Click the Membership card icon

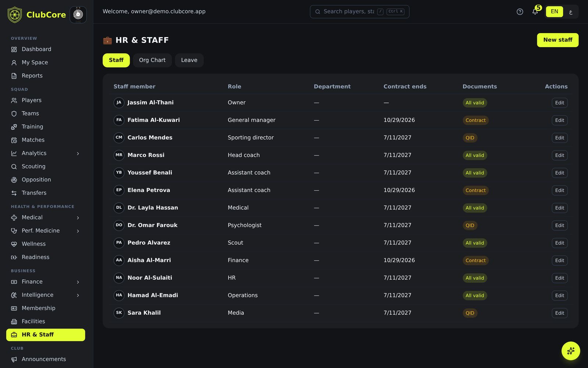tap(14, 308)
